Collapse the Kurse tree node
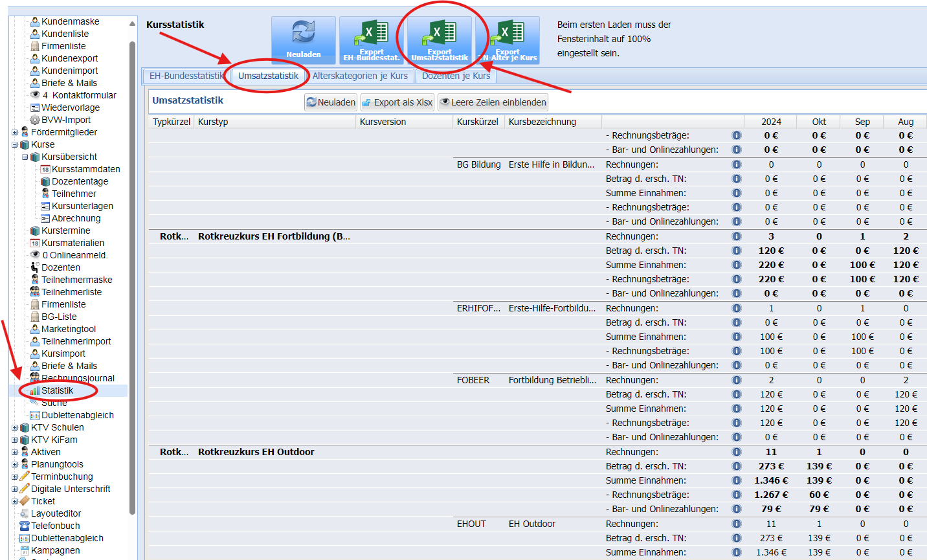This screenshot has width=927, height=560. (x=15, y=144)
